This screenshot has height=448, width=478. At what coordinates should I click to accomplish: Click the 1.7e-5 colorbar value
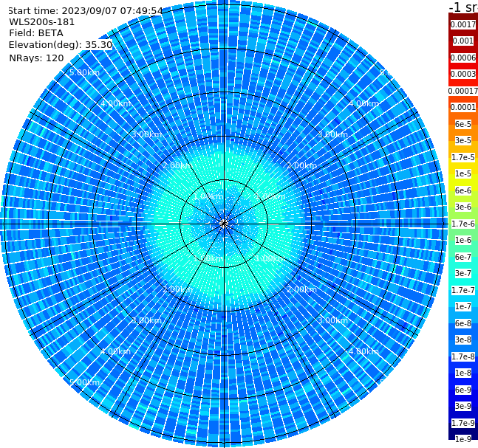coord(463,157)
